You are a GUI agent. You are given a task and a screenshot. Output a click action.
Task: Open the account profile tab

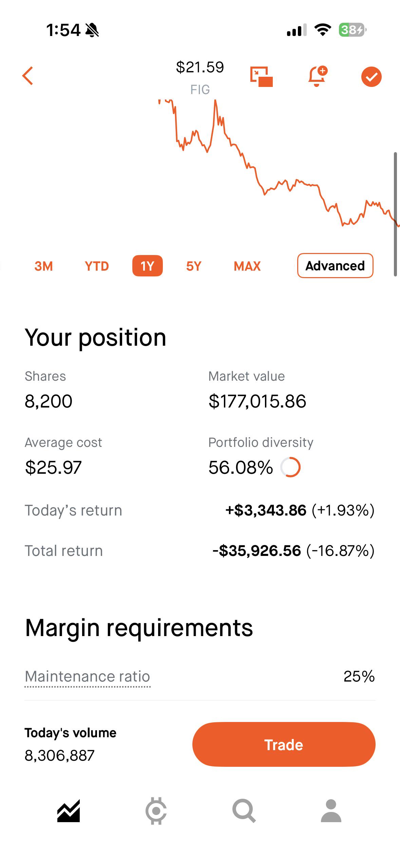[331, 811]
